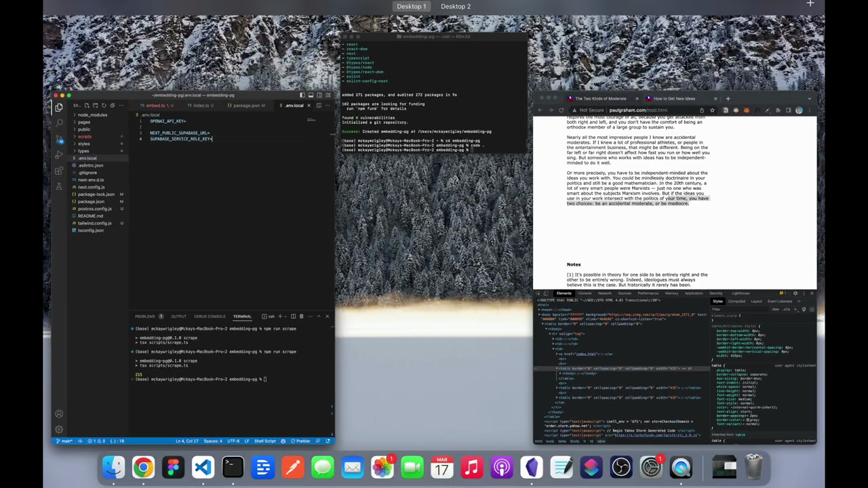Click VS Code editor minimap
Image resolution: width=868 pixels, height=488 pixels.
(311, 120)
